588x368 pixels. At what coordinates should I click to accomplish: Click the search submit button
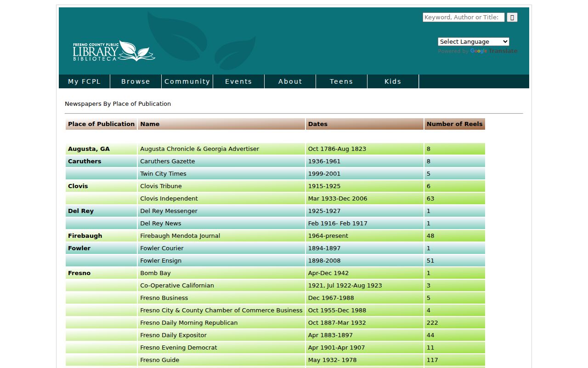(x=512, y=17)
